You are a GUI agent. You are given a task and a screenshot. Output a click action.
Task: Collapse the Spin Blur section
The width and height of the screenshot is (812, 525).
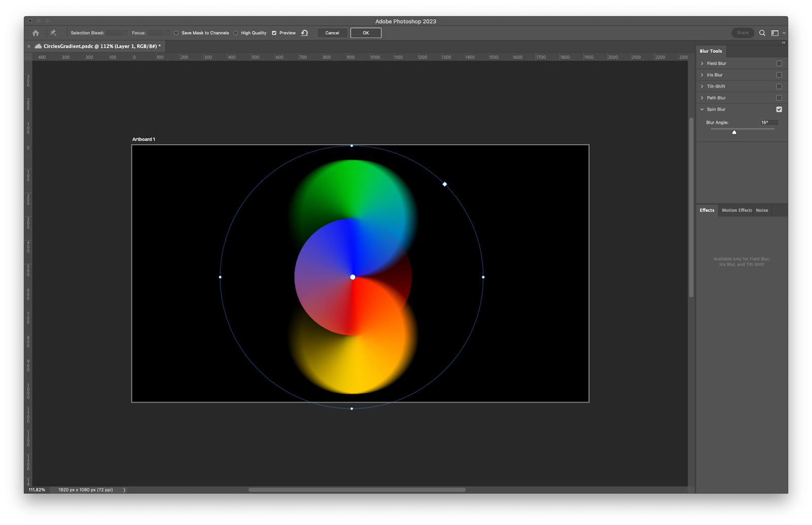click(702, 110)
